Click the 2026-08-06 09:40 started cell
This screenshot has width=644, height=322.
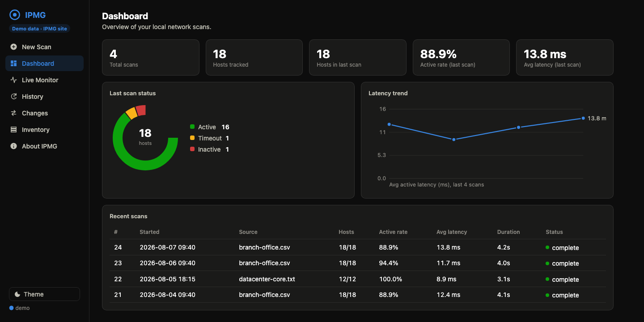coord(167,263)
